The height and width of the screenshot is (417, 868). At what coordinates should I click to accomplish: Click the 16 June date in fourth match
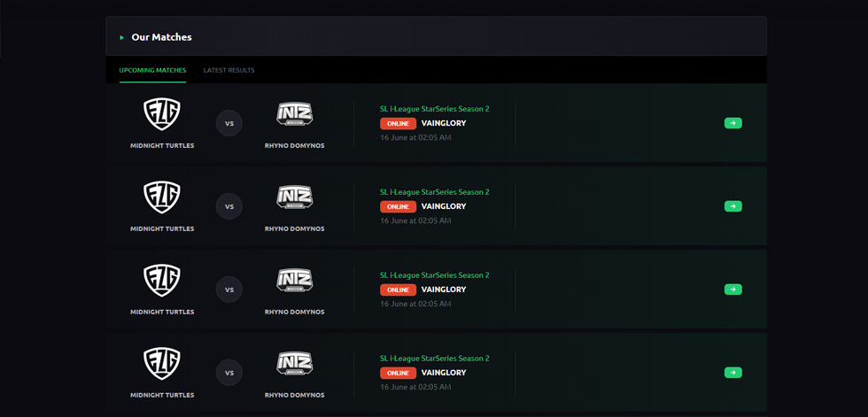[x=415, y=387]
